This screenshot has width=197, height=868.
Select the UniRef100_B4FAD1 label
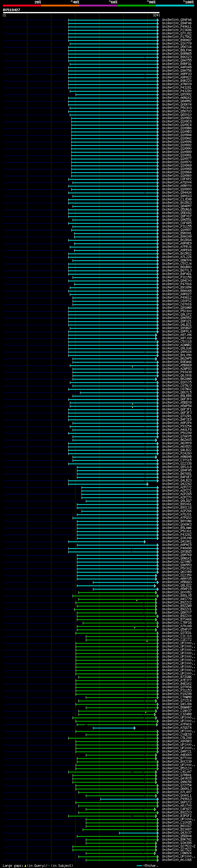click(177, 274)
